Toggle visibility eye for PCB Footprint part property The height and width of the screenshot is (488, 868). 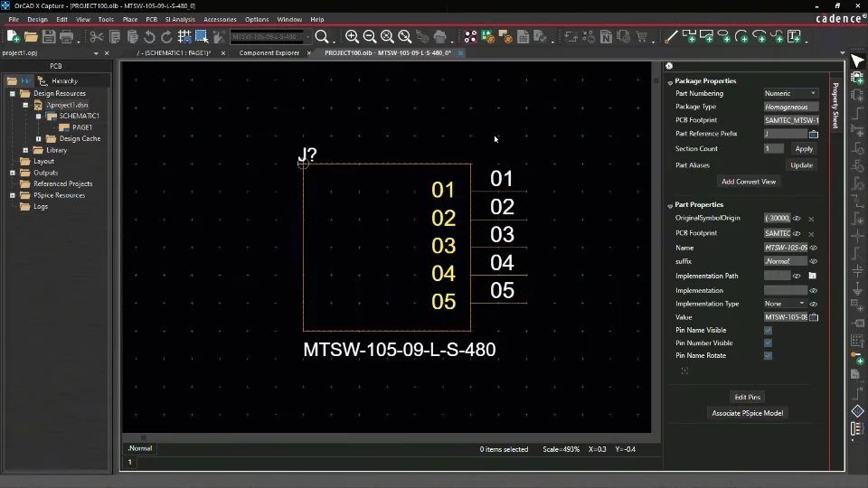click(797, 233)
